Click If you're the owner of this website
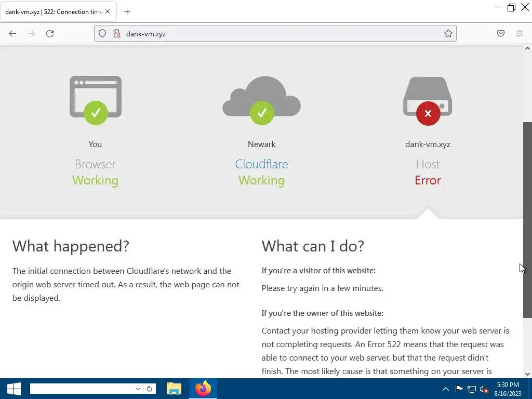The image size is (532, 399). 322,313
